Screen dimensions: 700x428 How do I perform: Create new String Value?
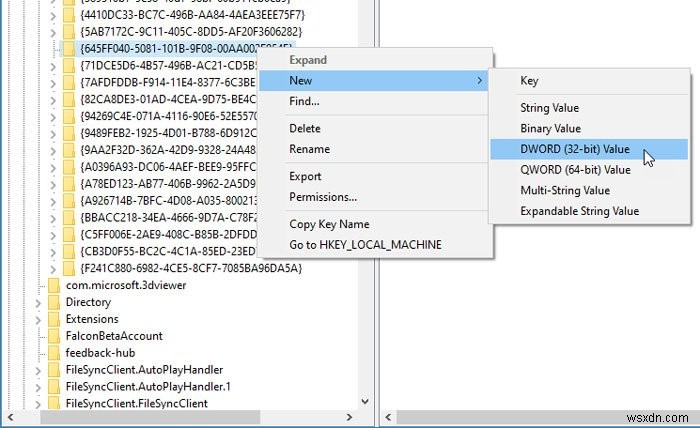pyautogui.click(x=589, y=108)
